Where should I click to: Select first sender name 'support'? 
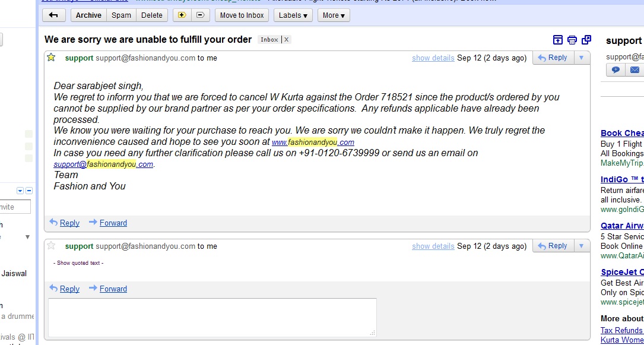tap(80, 58)
